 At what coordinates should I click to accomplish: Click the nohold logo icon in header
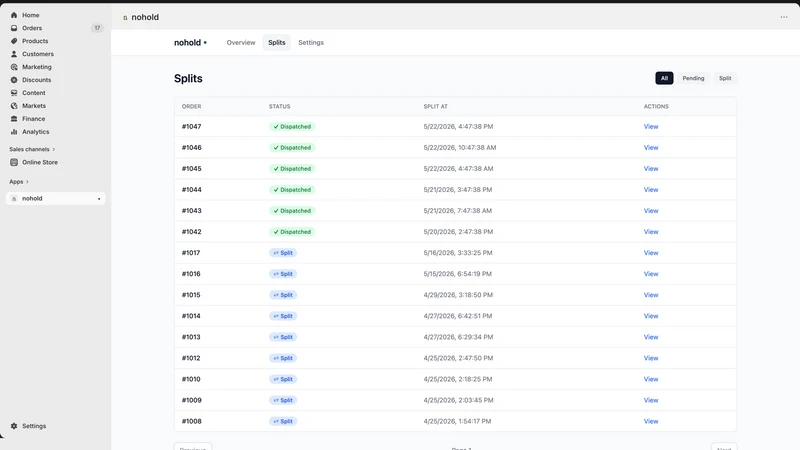pos(125,17)
